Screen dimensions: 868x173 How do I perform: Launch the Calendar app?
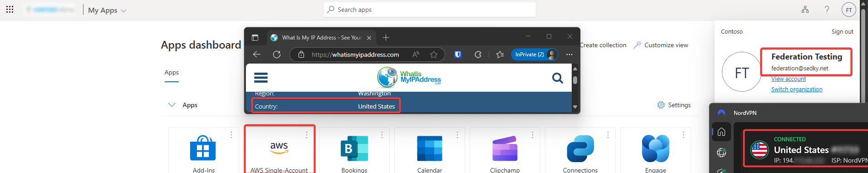click(430, 150)
